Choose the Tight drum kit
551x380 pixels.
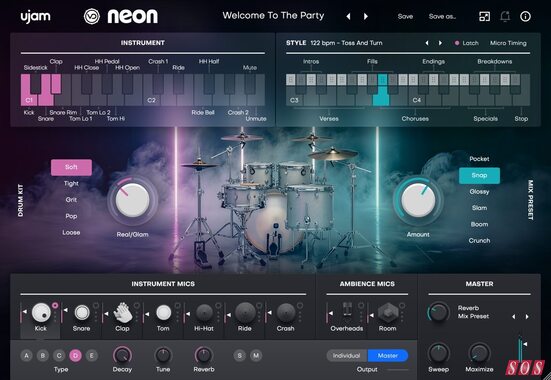71,183
